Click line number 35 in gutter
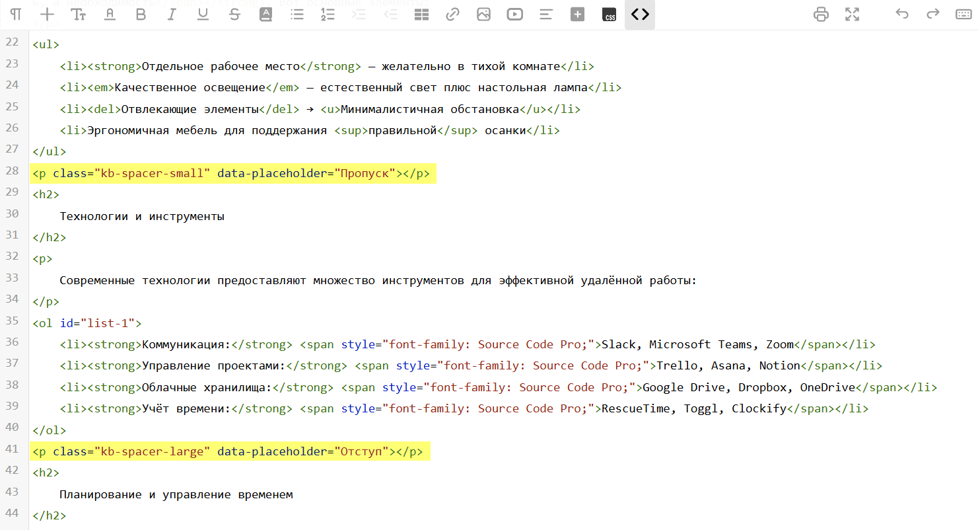Screen dimensions: 980x530 (13, 321)
